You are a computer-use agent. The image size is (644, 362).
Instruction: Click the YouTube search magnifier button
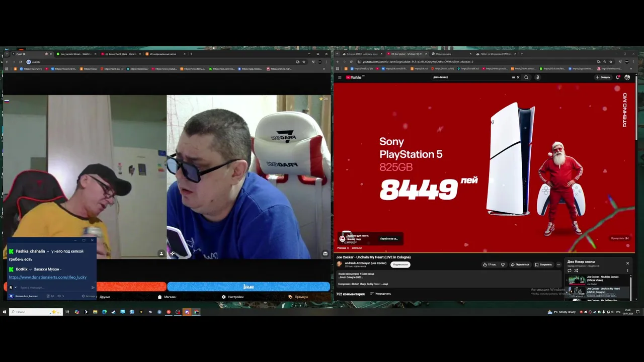(x=526, y=77)
